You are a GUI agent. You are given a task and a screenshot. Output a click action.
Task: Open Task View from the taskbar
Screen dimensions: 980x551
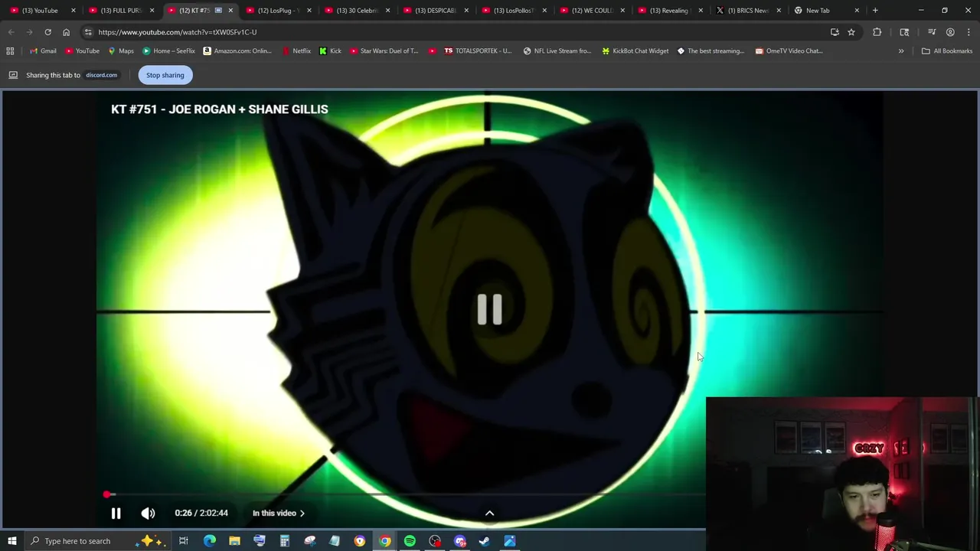pos(184,541)
